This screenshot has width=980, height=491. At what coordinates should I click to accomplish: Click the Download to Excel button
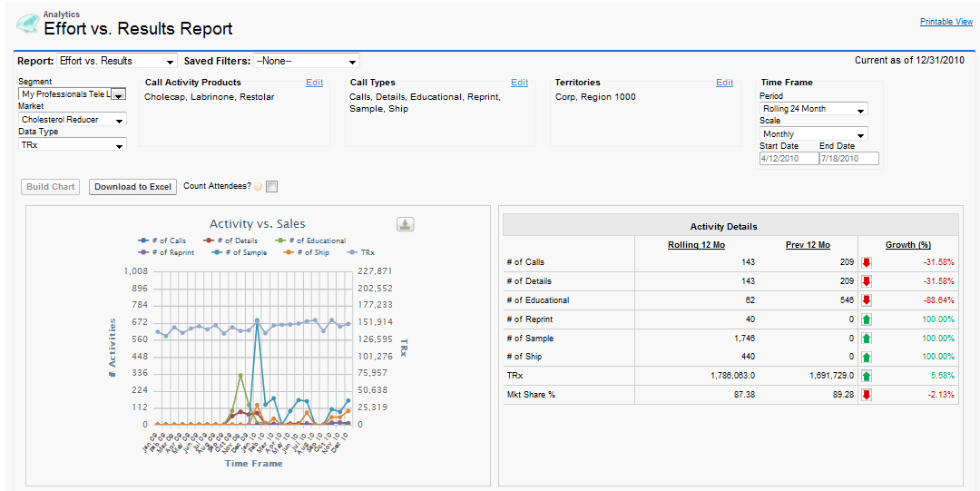click(x=132, y=187)
